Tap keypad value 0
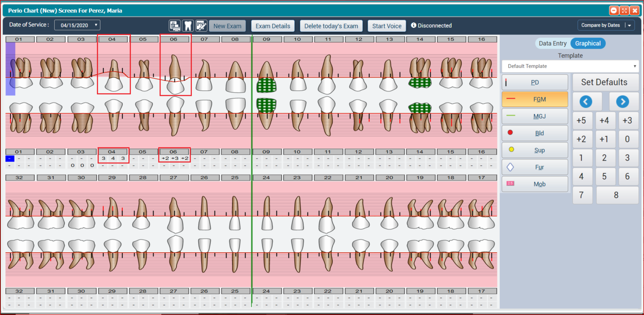The image size is (644, 315). [627, 139]
